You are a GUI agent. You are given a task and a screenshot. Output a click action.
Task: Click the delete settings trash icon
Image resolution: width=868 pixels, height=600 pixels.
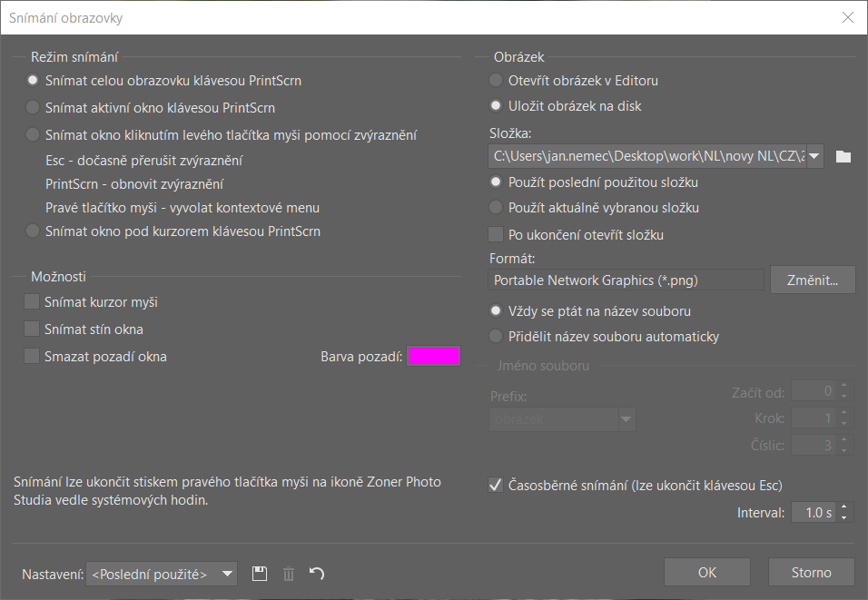coord(289,573)
